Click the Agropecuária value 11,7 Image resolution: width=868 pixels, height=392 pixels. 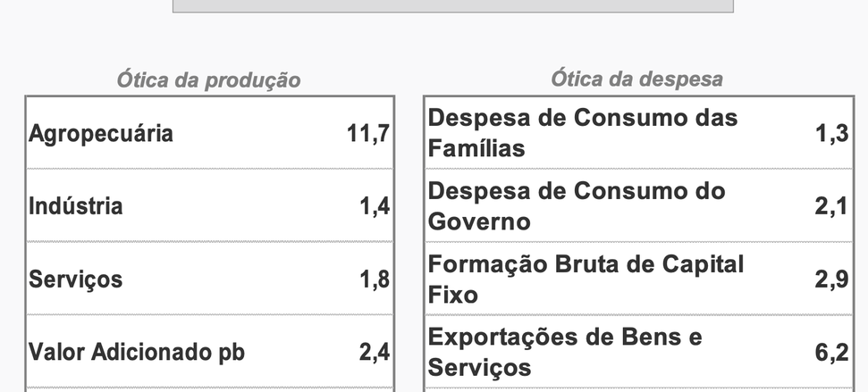coord(368,134)
